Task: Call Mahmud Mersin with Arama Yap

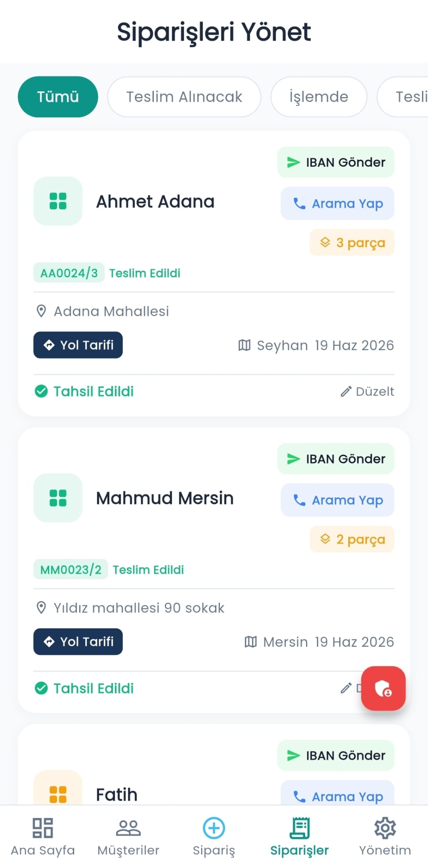Action: (x=337, y=500)
